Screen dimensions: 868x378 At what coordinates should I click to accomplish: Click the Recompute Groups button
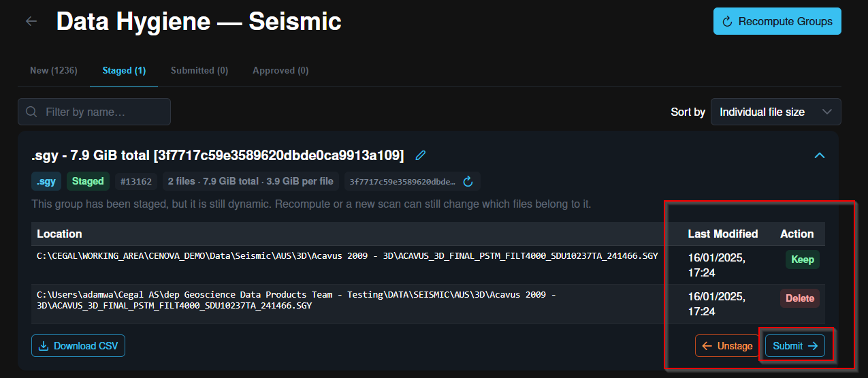tap(777, 21)
